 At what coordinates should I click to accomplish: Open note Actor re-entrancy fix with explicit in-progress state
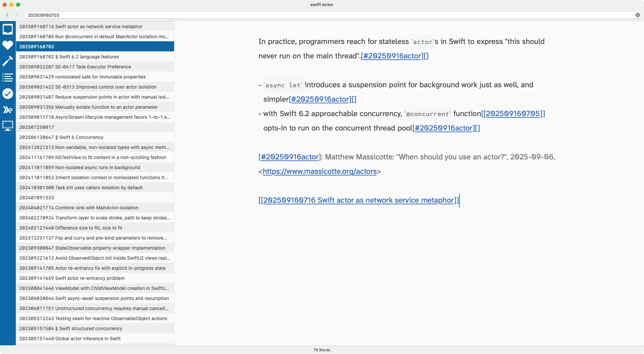[95, 268]
